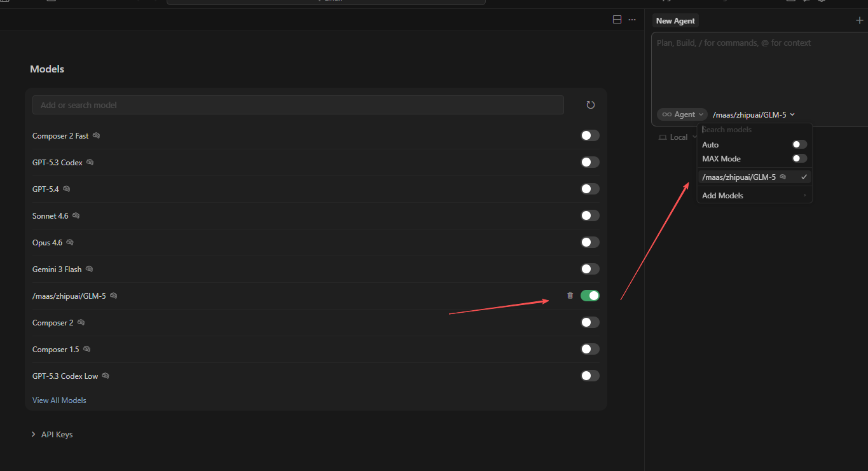Image resolution: width=868 pixels, height=471 pixels.
Task: Disable the /maas/zhipuai/GLM-5 model toggle
Action: 590,296
